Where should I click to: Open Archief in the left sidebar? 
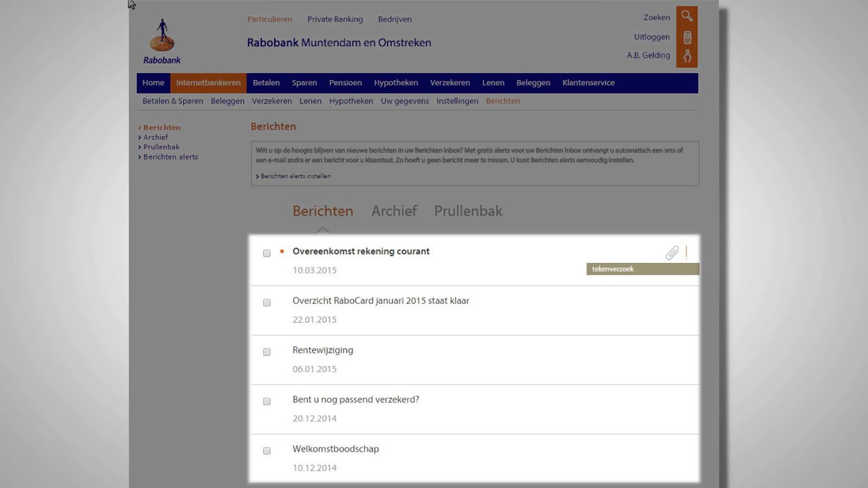[155, 137]
